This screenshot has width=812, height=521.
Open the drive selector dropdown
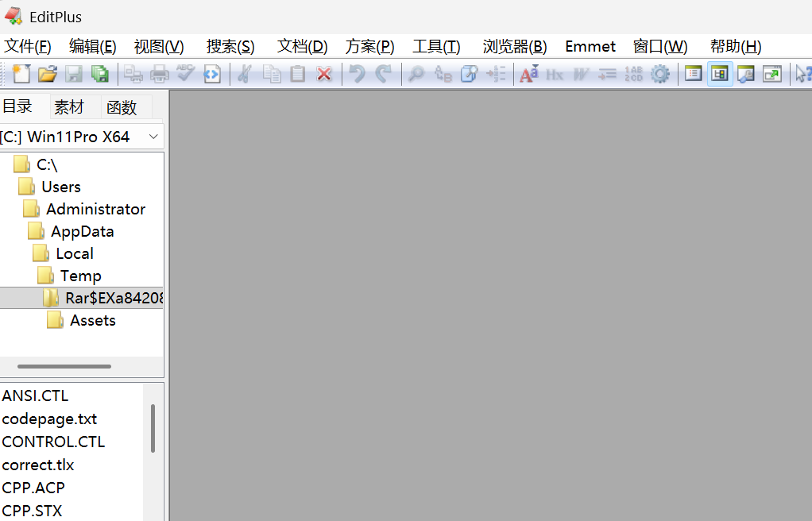pyautogui.click(x=153, y=136)
